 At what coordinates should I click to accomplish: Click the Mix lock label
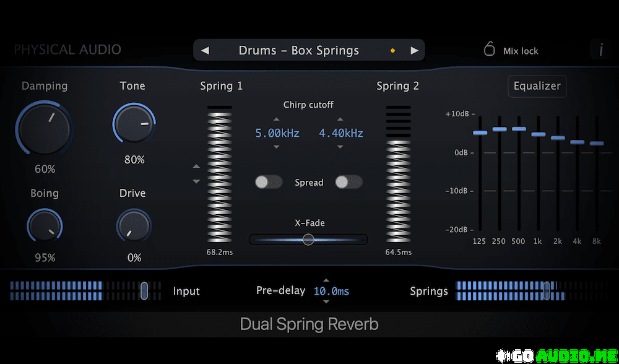[521, 51]
